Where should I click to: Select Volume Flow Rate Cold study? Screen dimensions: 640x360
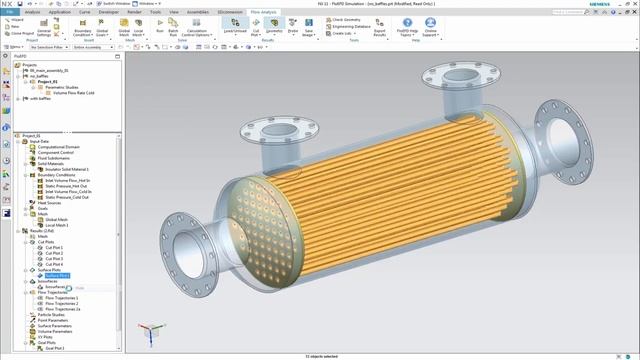pyautogui.click(x=73, y=93)
